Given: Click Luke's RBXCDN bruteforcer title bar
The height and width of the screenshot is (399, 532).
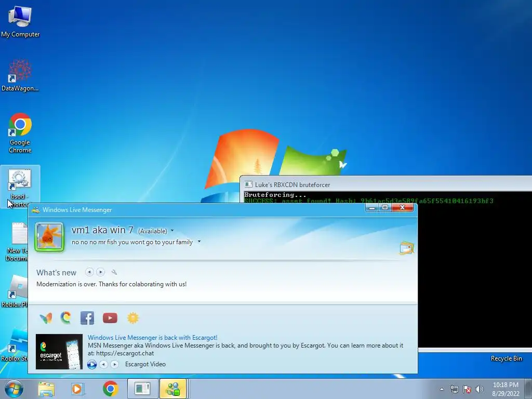Looking at the screenshot, I should click(386, 184).
